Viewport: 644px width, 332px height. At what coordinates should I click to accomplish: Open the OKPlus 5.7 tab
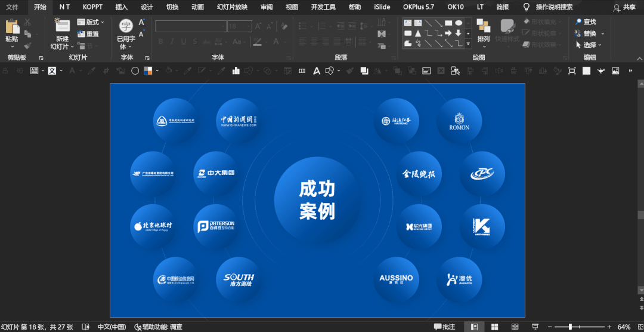[419, 7]
